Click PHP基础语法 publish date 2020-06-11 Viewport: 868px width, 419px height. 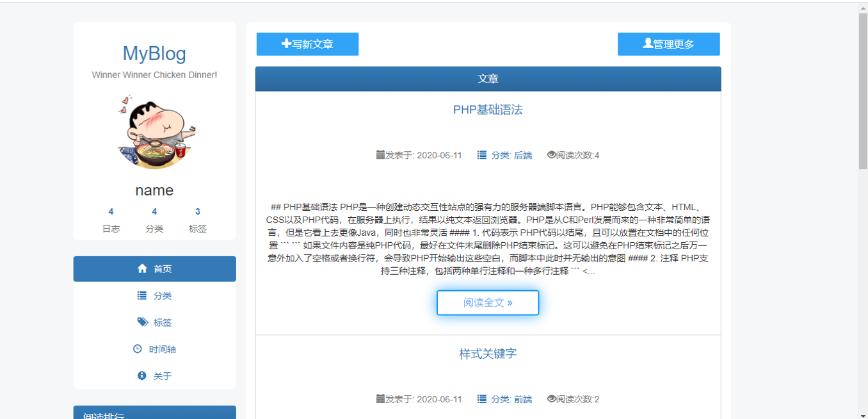[439, 155]
